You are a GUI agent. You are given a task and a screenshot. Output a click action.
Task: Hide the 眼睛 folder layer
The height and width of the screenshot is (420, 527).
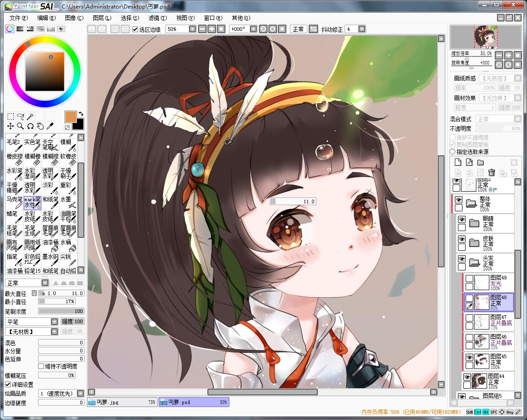[x=462, y=220]
